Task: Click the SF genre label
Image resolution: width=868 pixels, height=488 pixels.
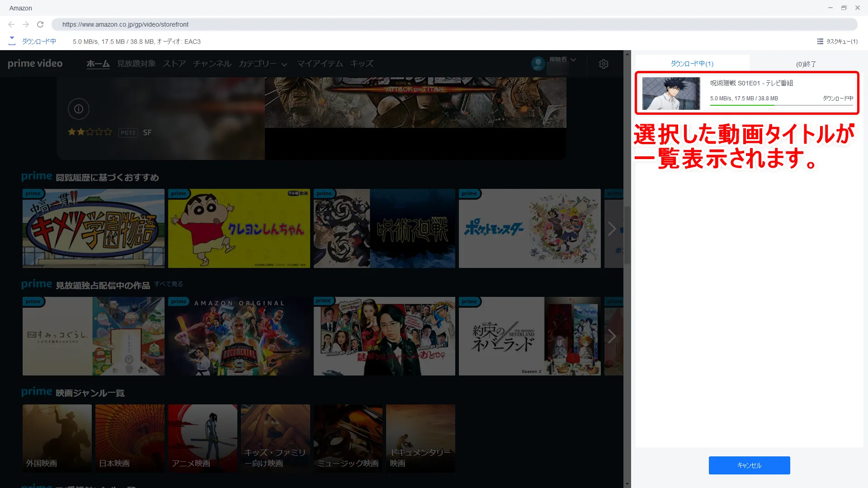Action: [147, 132]
